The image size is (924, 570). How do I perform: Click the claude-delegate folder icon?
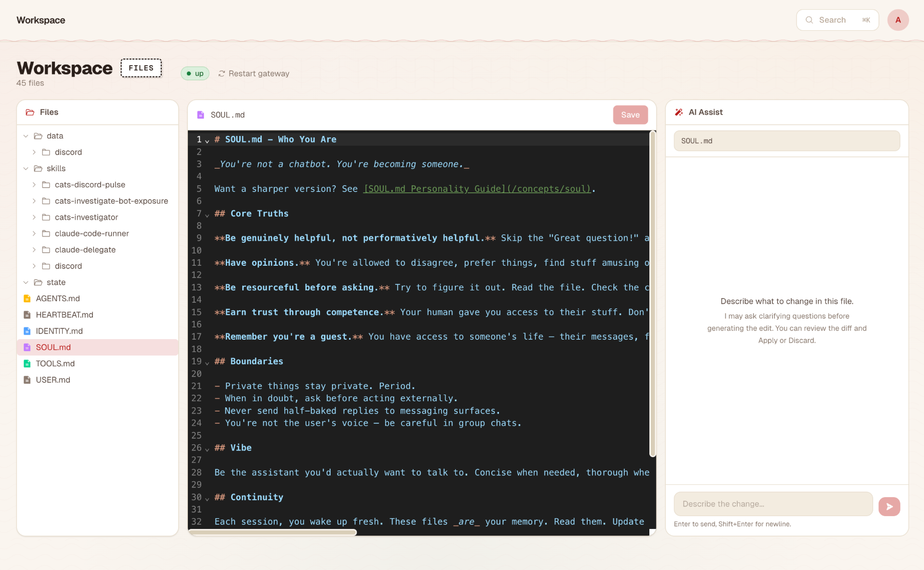point(46,250)
